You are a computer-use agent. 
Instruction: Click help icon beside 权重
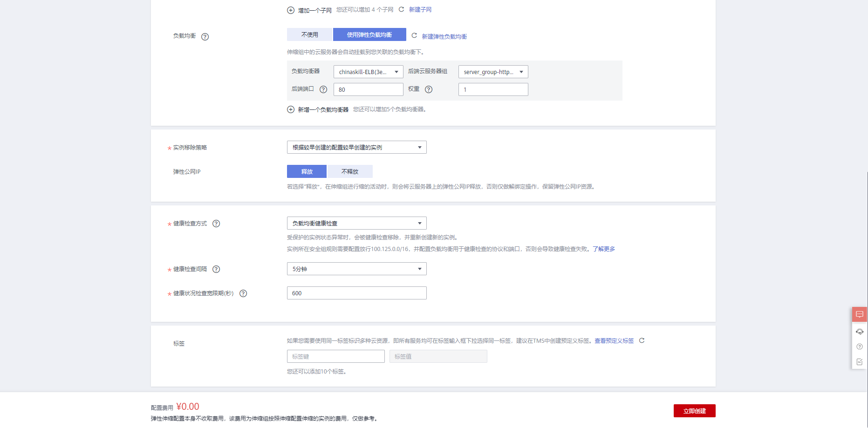tap(429, 89)
